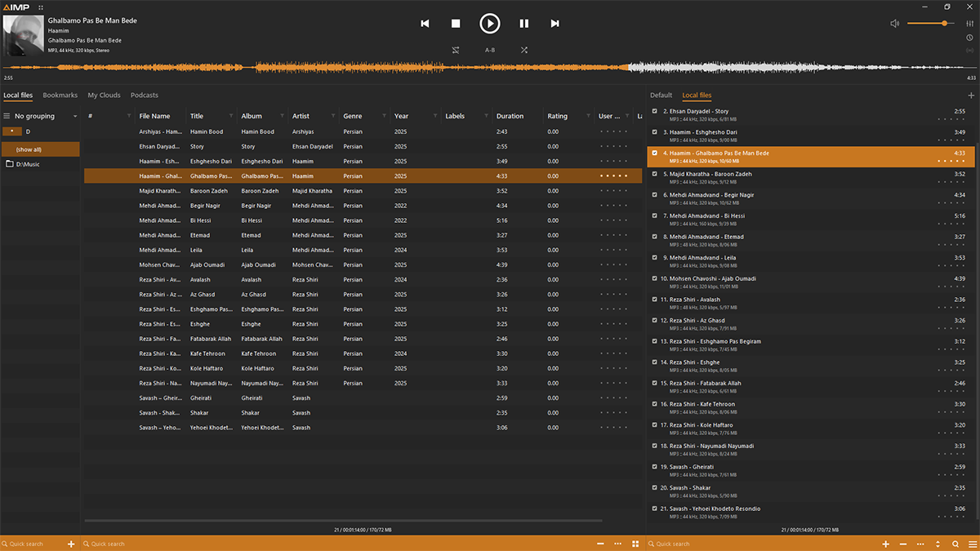
Task: Add new playlist with plus icon beside tabs
Action: click(x=970, y=96)
